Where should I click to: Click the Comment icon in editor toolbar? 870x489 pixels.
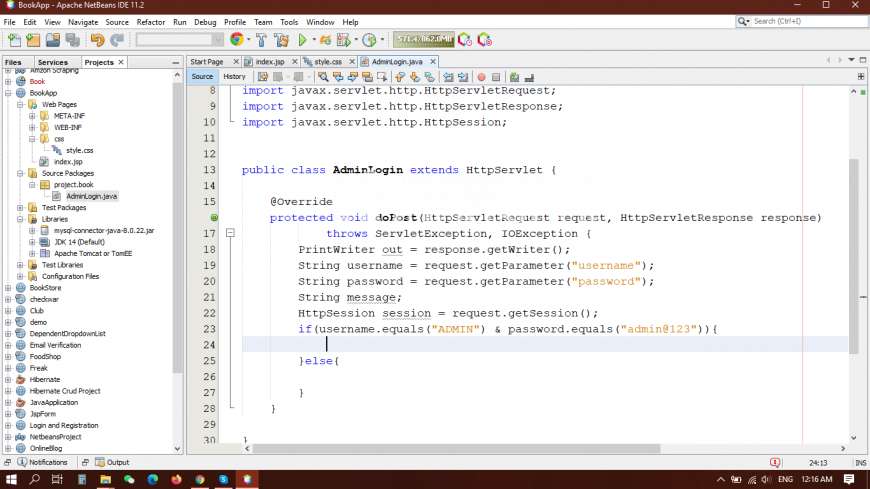click(x=514, y=77)
